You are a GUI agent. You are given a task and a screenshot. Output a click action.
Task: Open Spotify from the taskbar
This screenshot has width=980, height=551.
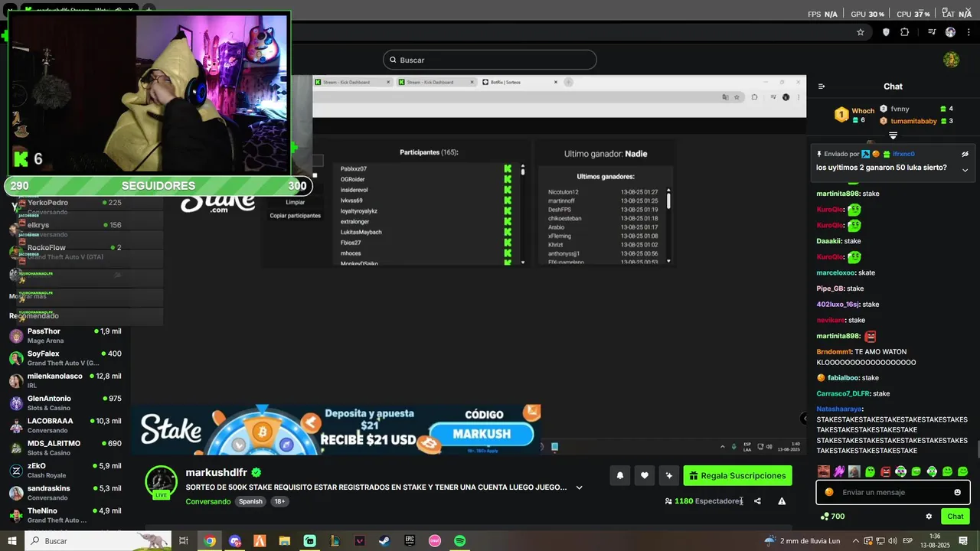tap(459, 541)
